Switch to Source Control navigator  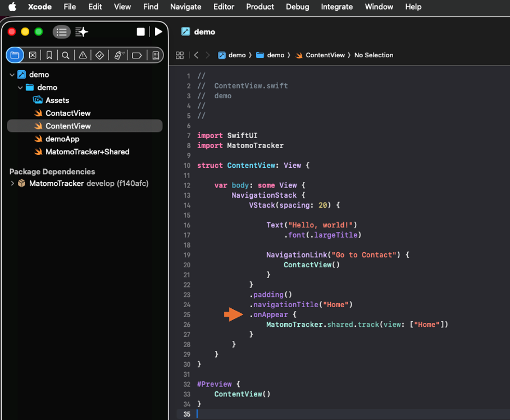coord(33,55)
